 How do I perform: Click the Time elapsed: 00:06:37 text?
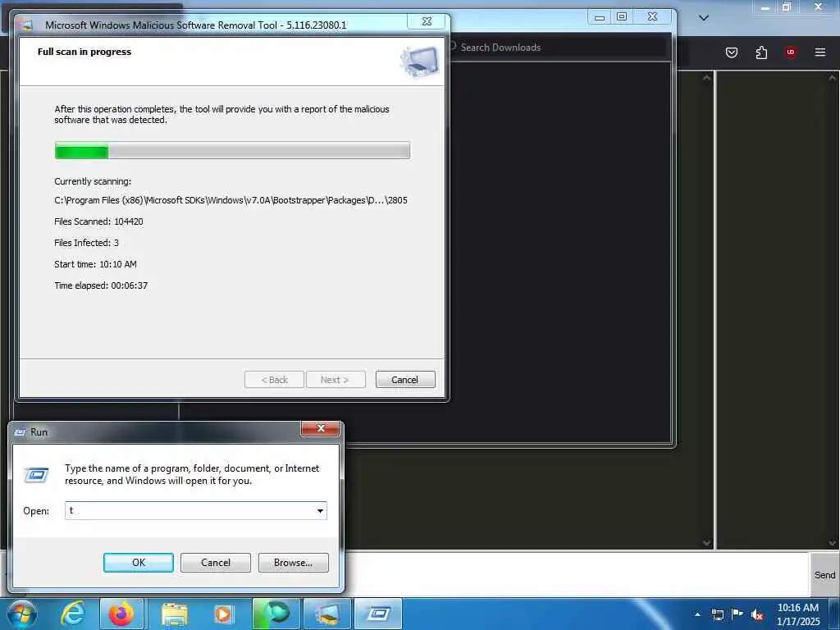[x=101, y=286]
